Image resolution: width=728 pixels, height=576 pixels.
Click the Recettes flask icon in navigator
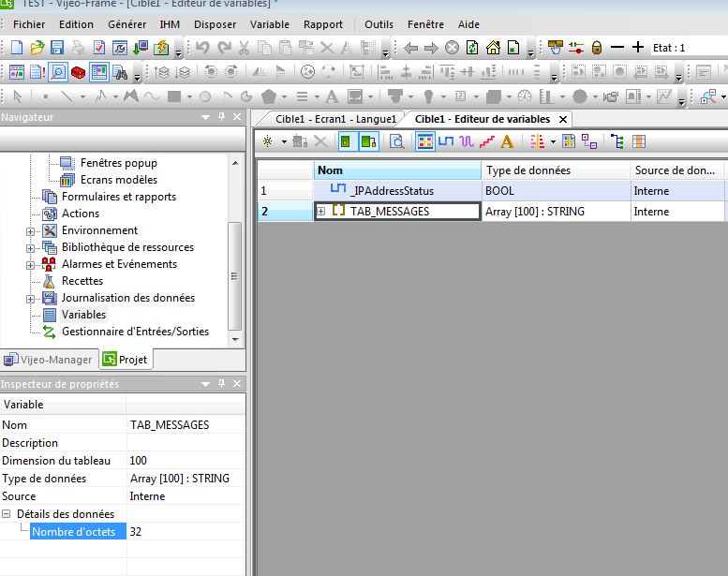[x=50, y=281]
